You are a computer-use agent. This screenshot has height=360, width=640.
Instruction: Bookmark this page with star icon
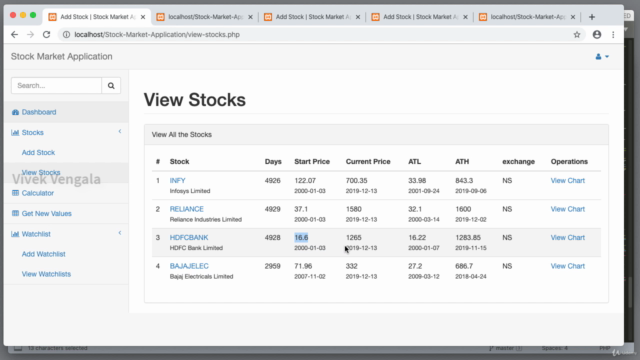click(x=577, y=35)
